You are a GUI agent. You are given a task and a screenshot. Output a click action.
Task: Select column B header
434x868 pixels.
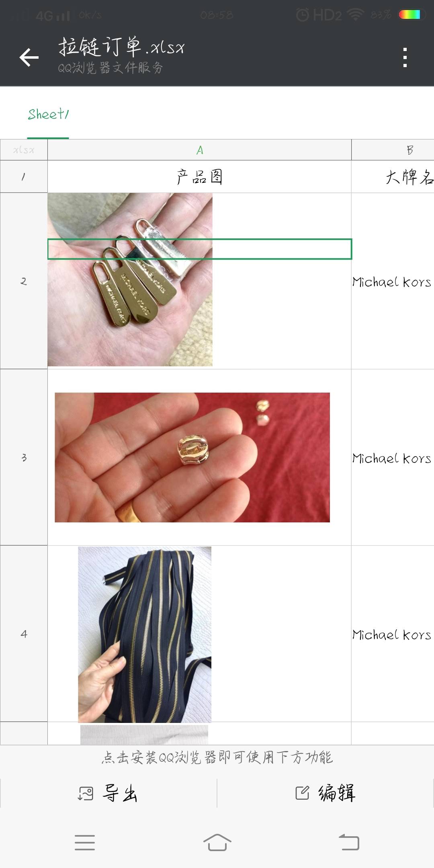(x=393, y=150)
